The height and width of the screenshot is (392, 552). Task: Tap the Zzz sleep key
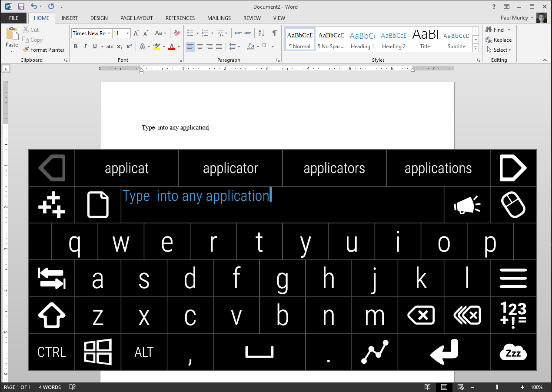513,351
